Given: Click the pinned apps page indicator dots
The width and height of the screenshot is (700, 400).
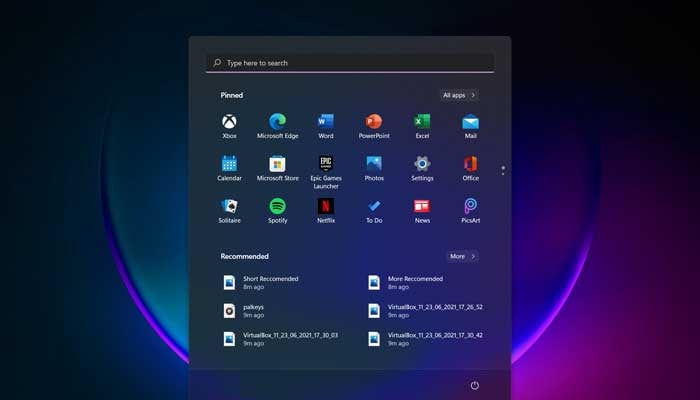Looking at the screenshot, I should [503, 170].
